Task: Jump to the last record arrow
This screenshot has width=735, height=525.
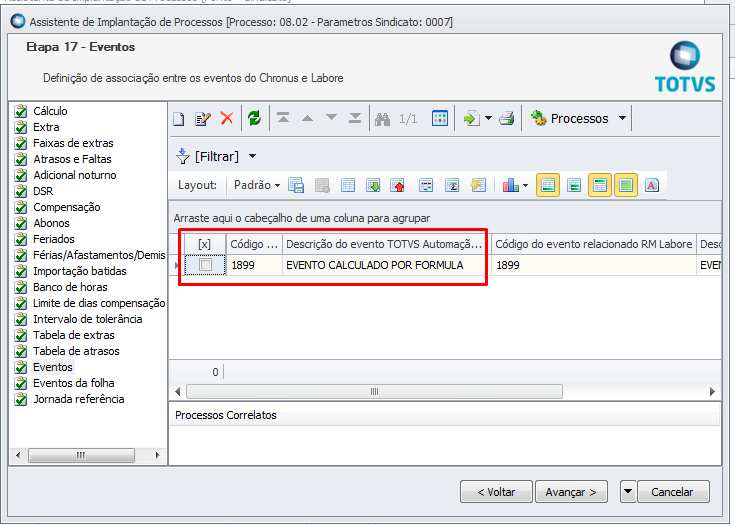Action: [x=355, y=118]
